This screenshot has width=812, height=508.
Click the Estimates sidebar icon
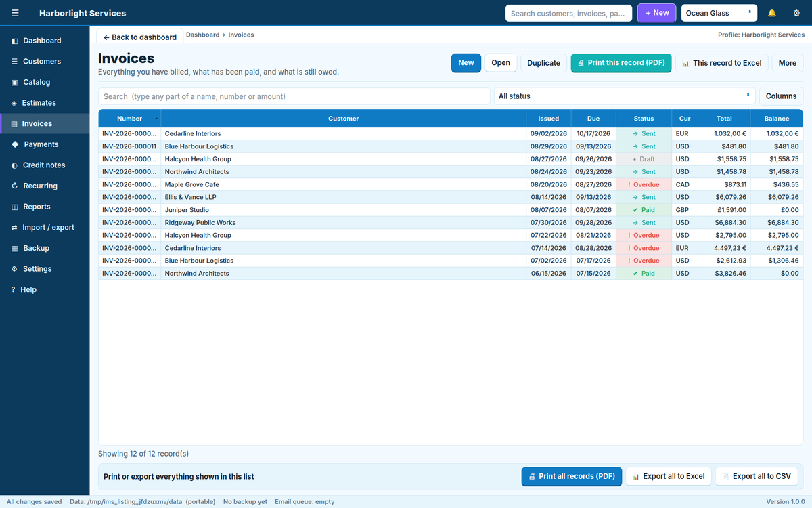[15, 103]
